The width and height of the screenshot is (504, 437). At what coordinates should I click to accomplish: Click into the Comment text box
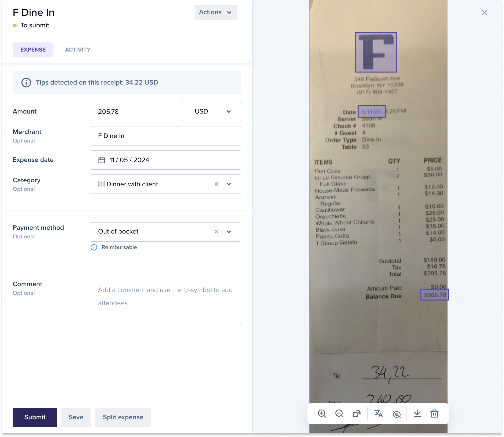click(x=165, y=302)
